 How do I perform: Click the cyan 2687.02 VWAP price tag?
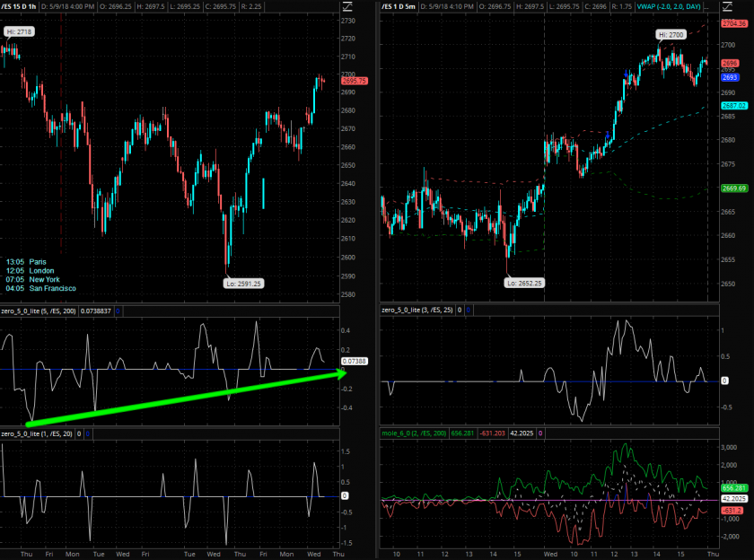[x=732, y=105]
